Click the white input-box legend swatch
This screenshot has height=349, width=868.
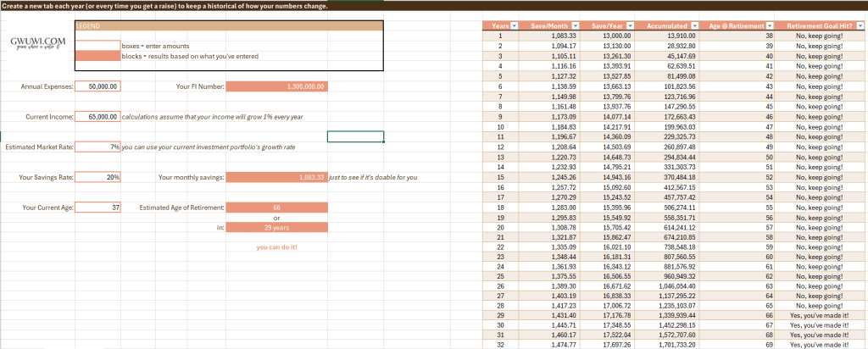click(x=97, y=45)
